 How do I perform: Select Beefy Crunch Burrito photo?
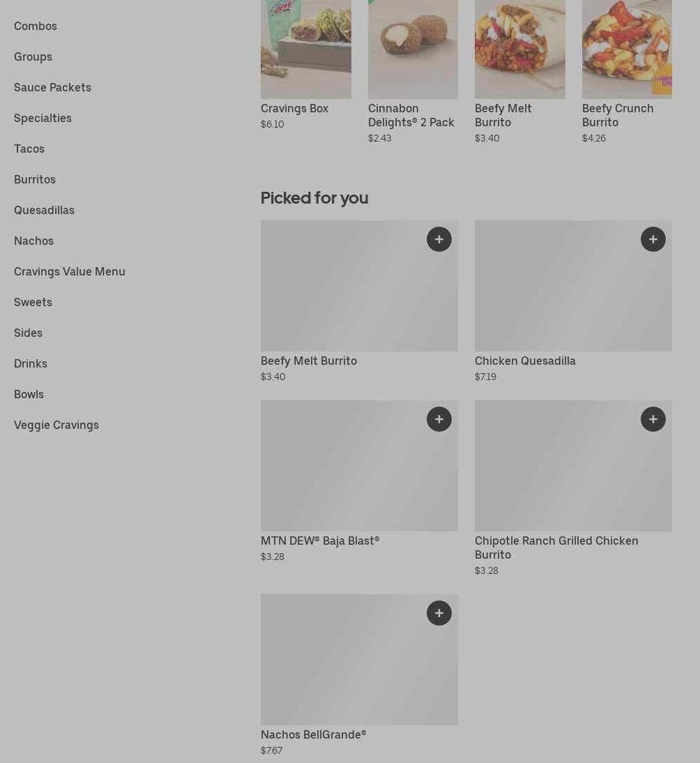(x=626, y=49)
